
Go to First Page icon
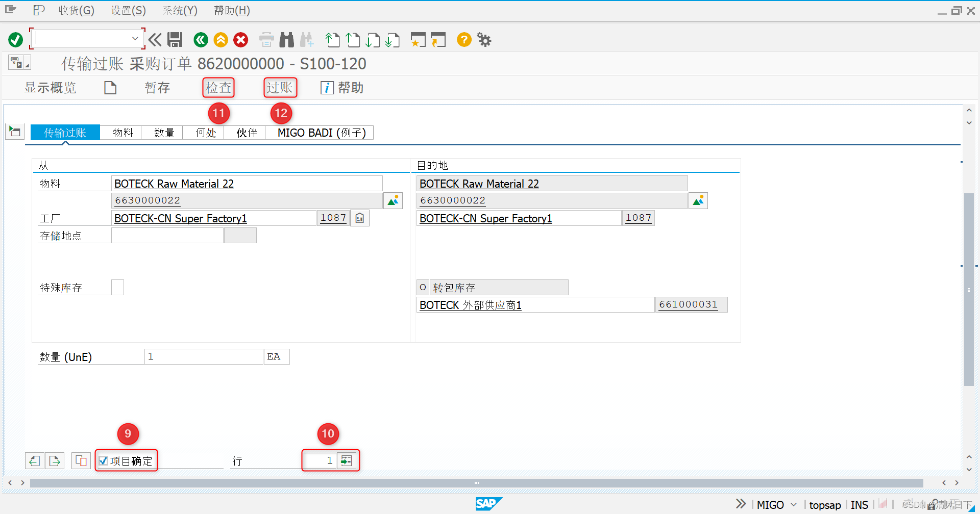click(x=332, y=39)
